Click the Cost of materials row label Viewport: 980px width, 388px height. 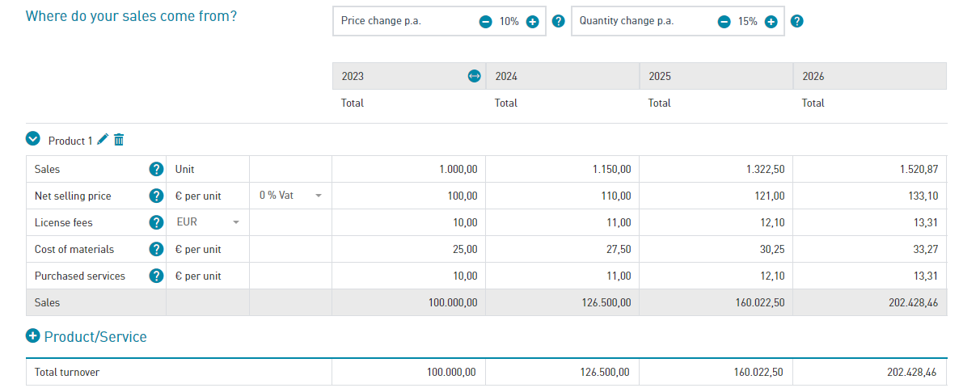[x=74, y=249]
